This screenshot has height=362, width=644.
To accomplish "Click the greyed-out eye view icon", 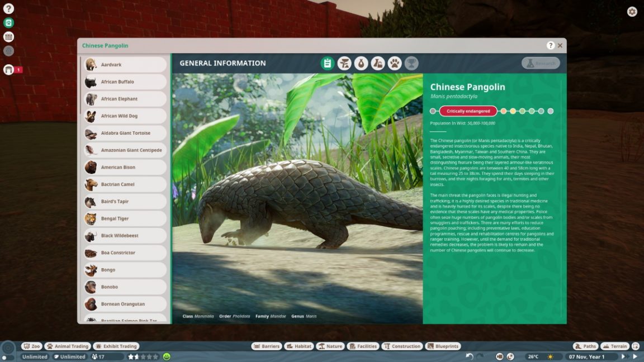I will pos(8,51).
